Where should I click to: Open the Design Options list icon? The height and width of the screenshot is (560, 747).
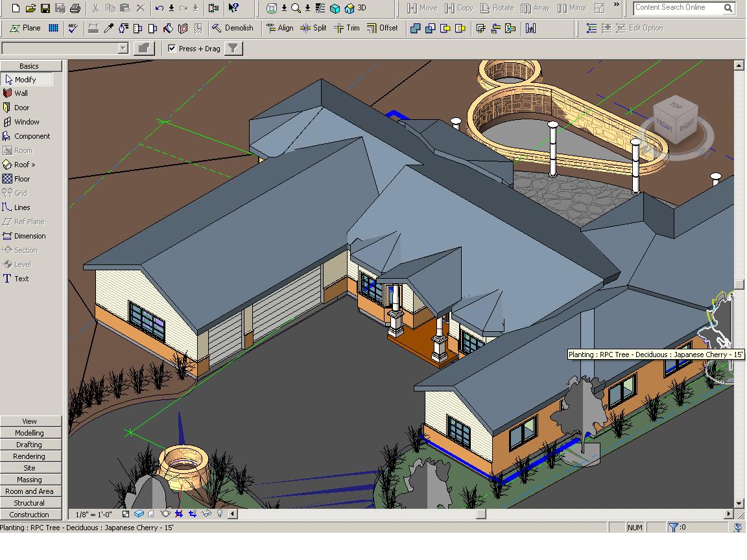(591, 28)
